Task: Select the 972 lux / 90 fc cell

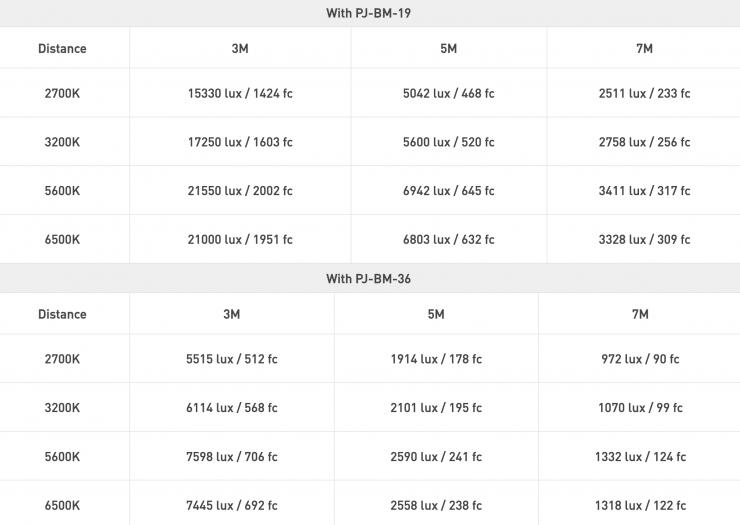Action: (640, 359)
